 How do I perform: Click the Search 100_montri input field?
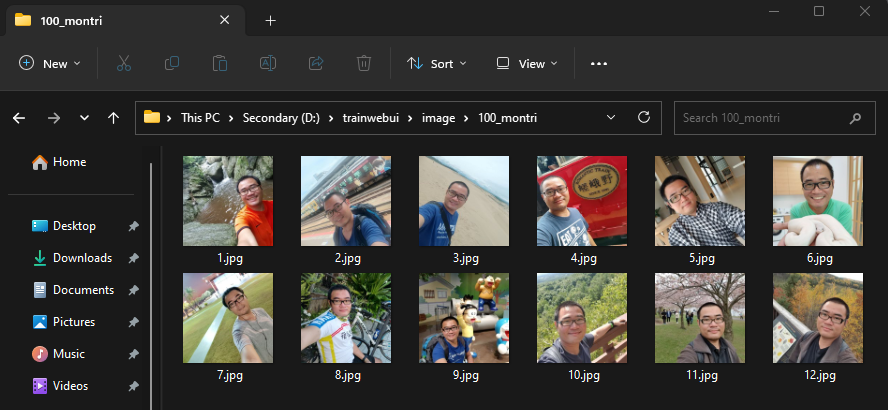[760, 118]
